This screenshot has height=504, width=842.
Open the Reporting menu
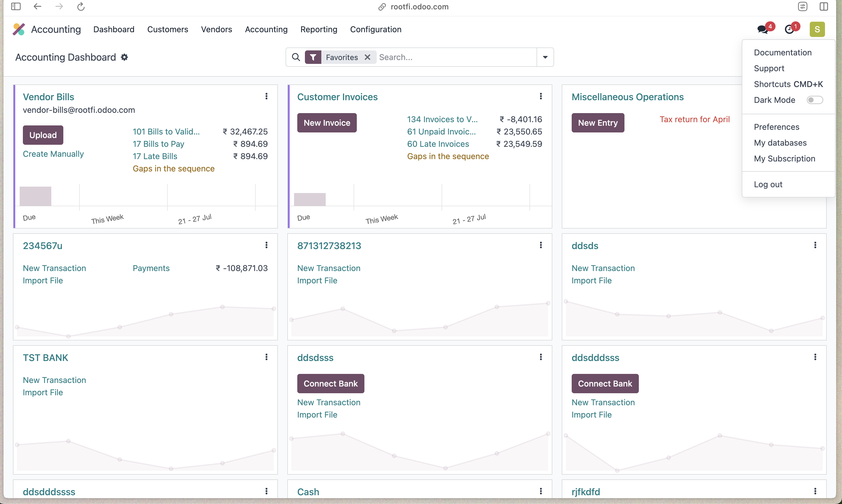(319, 29)
